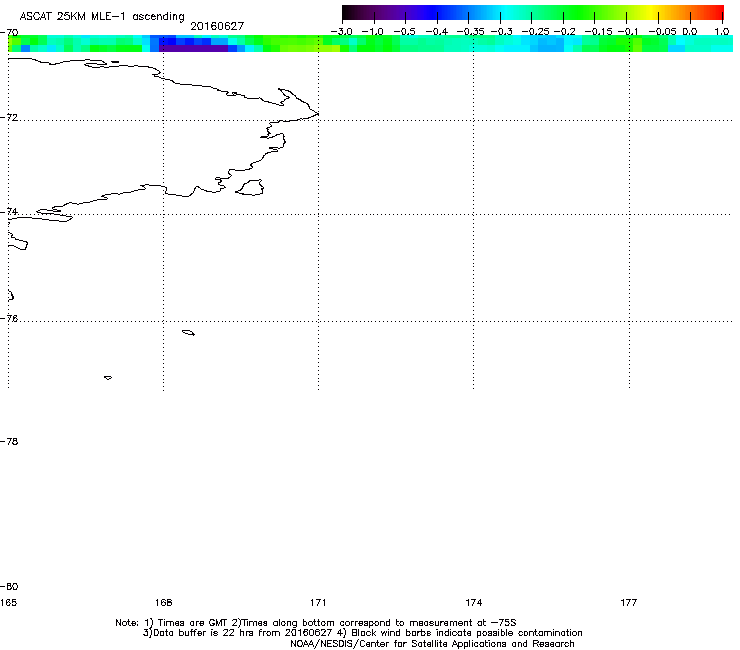This screenshot has height=650, width=740.
Task: Click the color scale label 0.0
Action: (690, 32)
